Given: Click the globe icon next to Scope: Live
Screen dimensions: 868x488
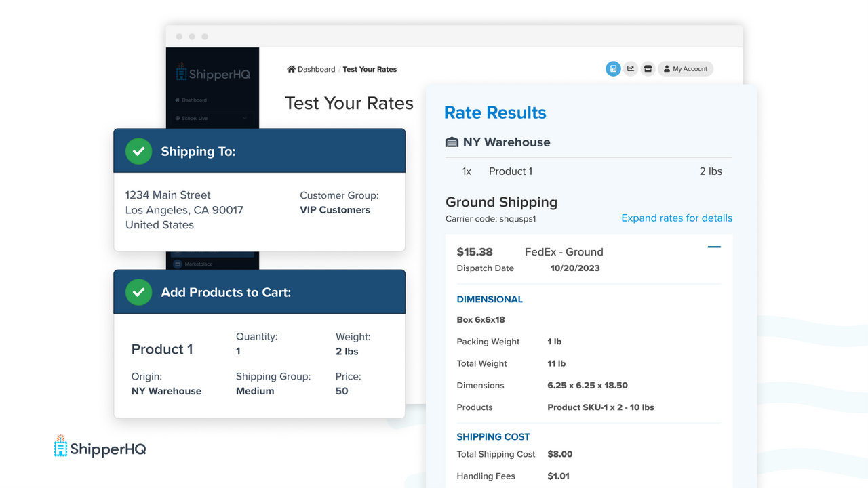Looking at the screenshot, I should point(178,119).
